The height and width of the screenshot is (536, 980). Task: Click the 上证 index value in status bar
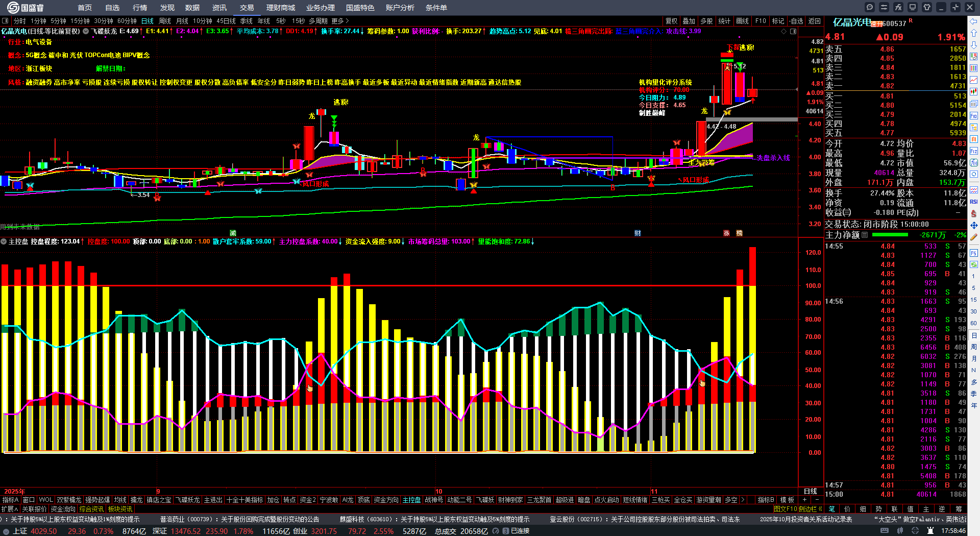pos(44,531)
